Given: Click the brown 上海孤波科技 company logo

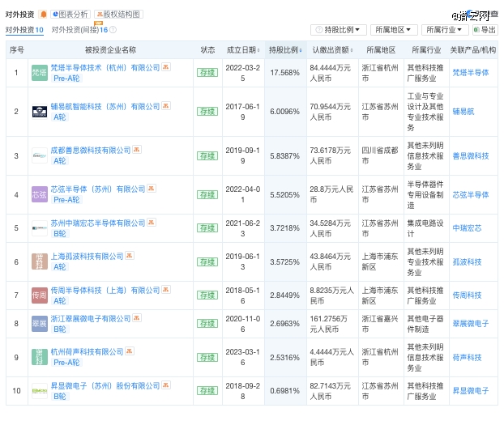Looking at the screenshot, I should tap(40, 261).
